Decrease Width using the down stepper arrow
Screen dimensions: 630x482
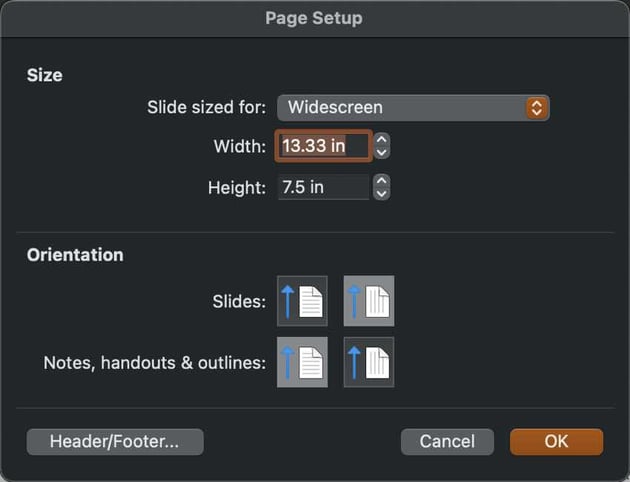pos(381,152)
